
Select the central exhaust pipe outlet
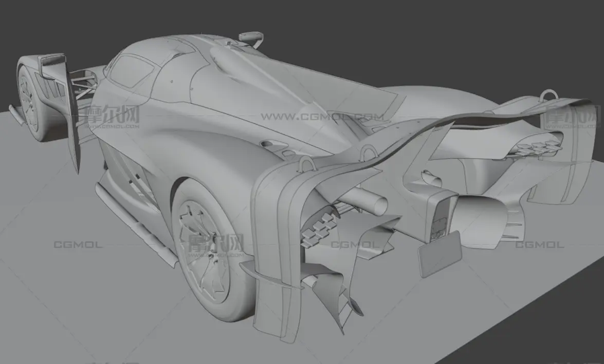tap(377, 205)
